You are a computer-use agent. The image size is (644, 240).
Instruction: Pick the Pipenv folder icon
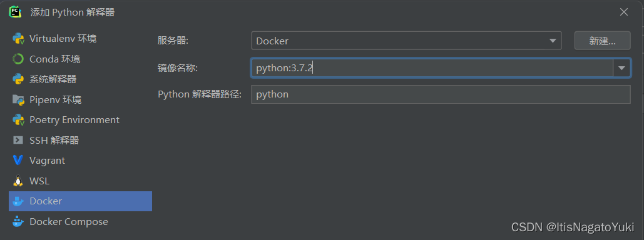(18, 100)
